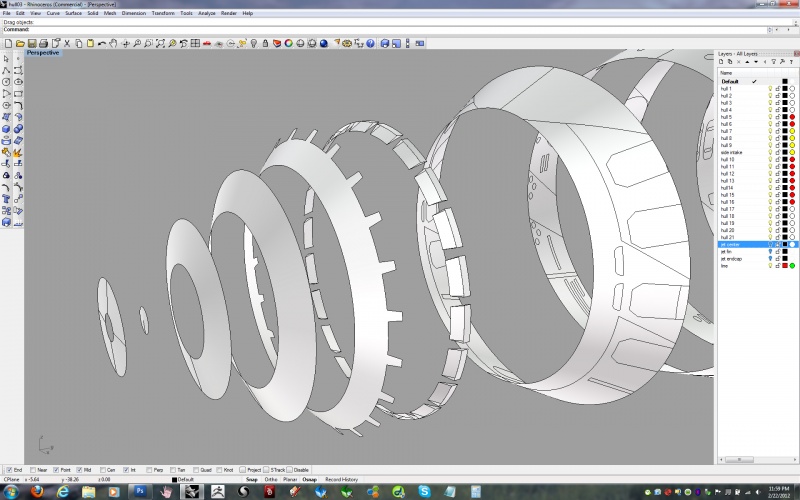Select the Polyline tool in the left toolbar
The image size is (800, 500).
pyautogui.click(x=6, y=70)
